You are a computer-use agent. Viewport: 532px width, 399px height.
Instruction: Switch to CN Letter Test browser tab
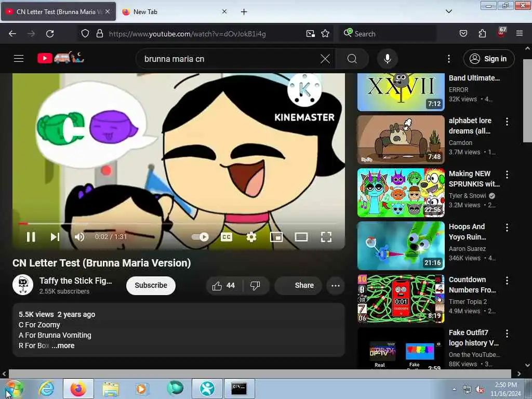(58, 11)
